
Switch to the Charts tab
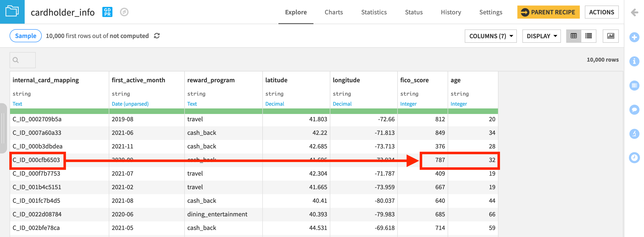point(334,12)
